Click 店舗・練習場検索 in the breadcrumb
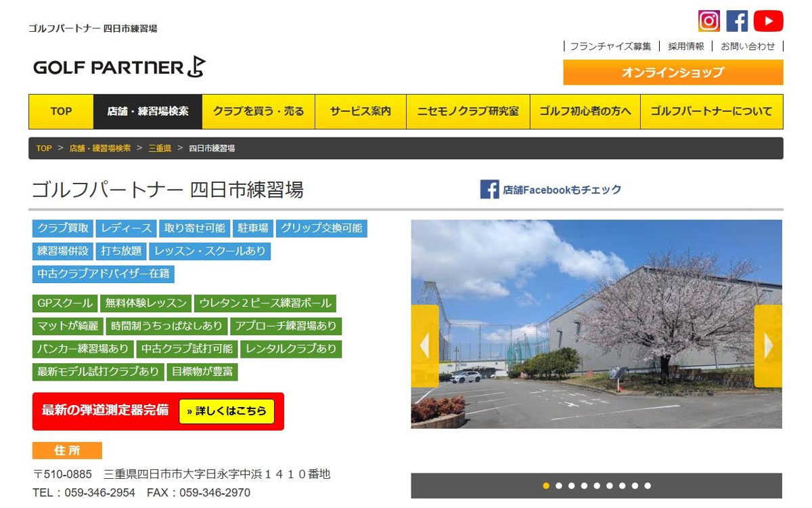 click(100, 148)
